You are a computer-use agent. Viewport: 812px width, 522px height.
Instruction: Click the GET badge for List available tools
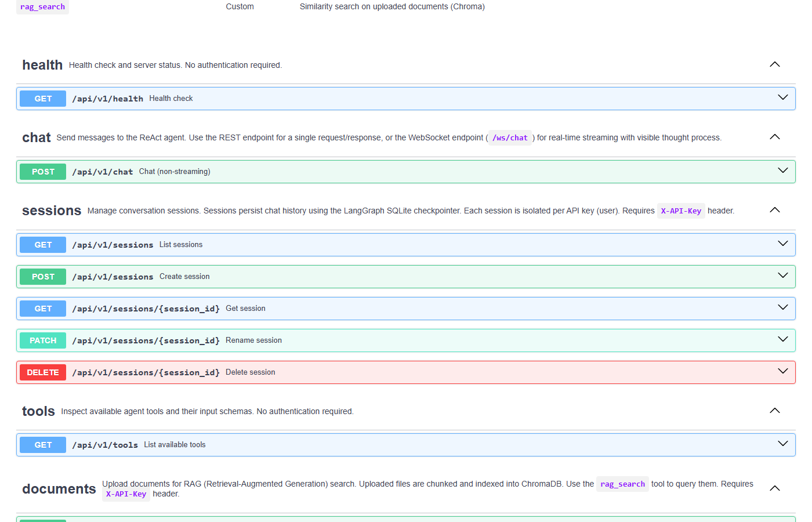tap(43, 445)
